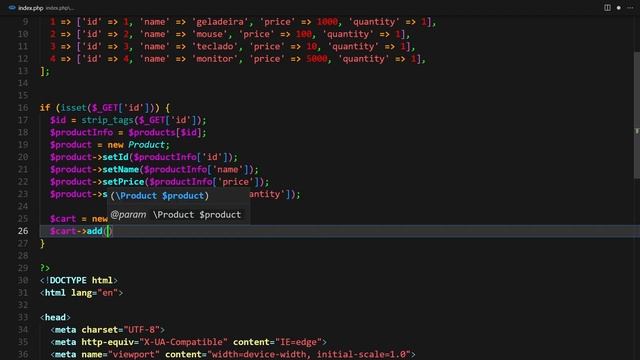Click the strip_tags function name

point(107,120)
